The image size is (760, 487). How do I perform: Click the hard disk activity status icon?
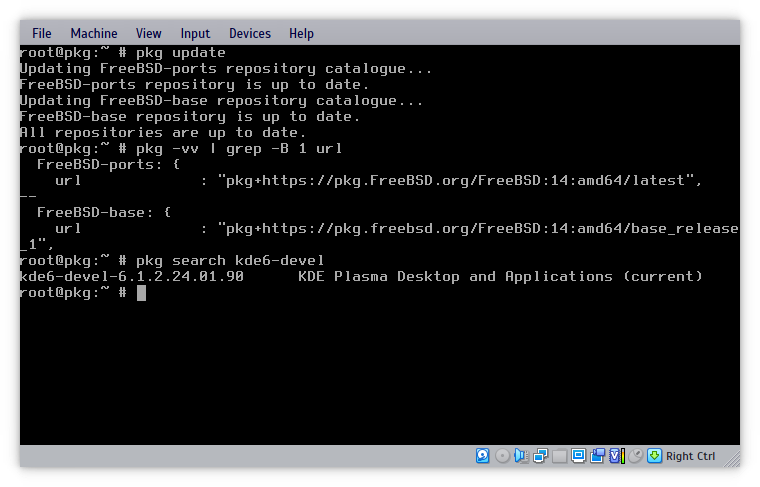[483, 456]
